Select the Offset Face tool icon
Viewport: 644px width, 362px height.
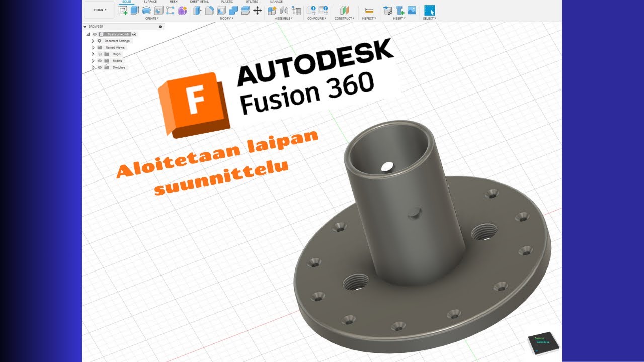click(246, 10)
